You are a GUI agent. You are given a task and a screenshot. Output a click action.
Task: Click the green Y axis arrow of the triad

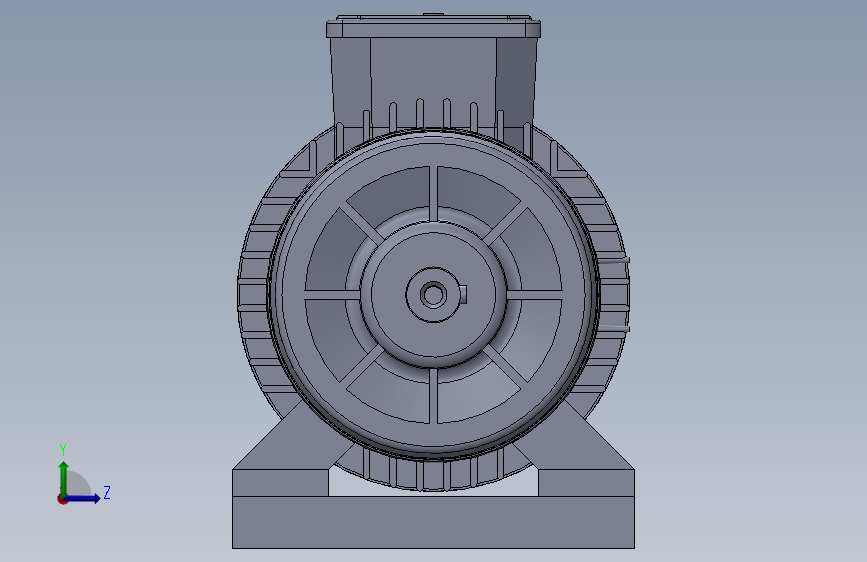coord(64,478)
